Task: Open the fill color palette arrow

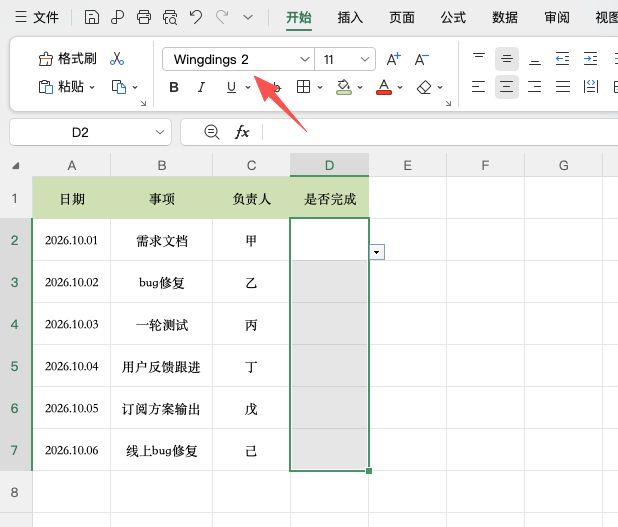Action: coord(360,87)
